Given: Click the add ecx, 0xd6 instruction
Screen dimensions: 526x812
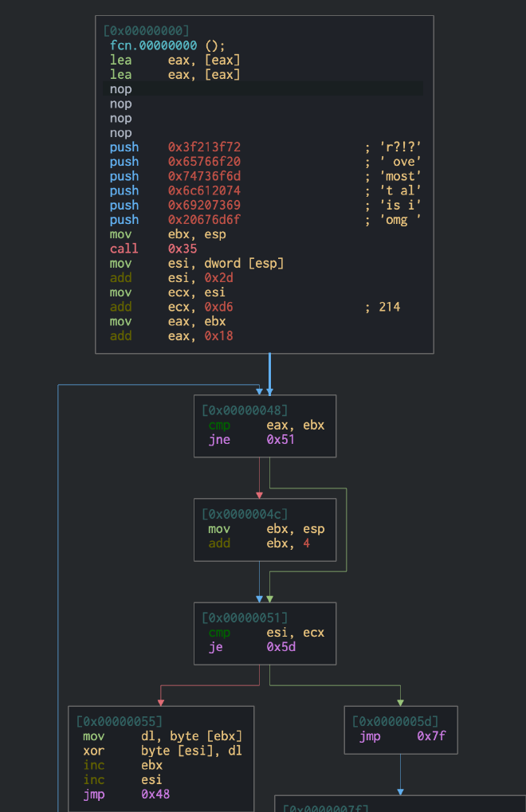Looking at the screenshot, I should click(171, 307).
